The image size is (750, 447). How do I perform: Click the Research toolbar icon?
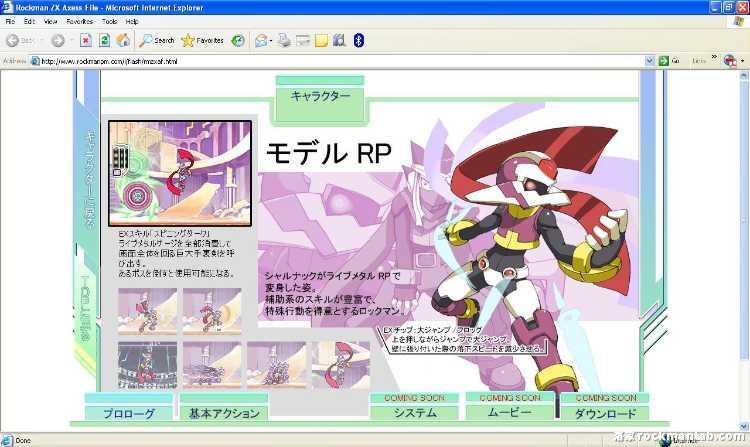point(340,41)
